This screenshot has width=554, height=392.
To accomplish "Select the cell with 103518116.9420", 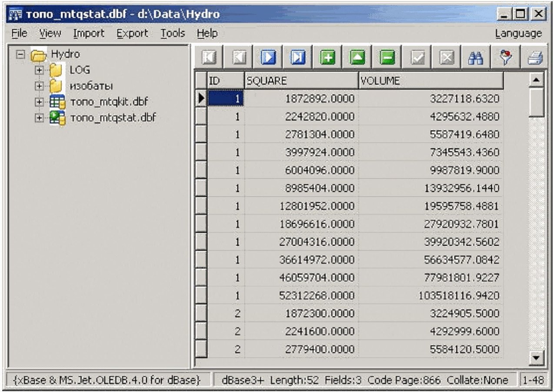I will pyautogui.click(x=459, y=296).
